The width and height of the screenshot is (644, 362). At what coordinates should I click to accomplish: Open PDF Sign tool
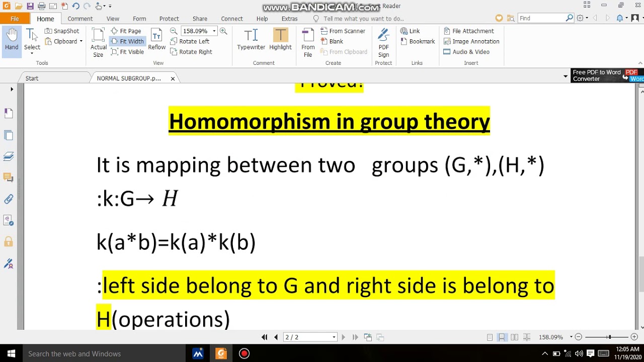tap(383, 43)
